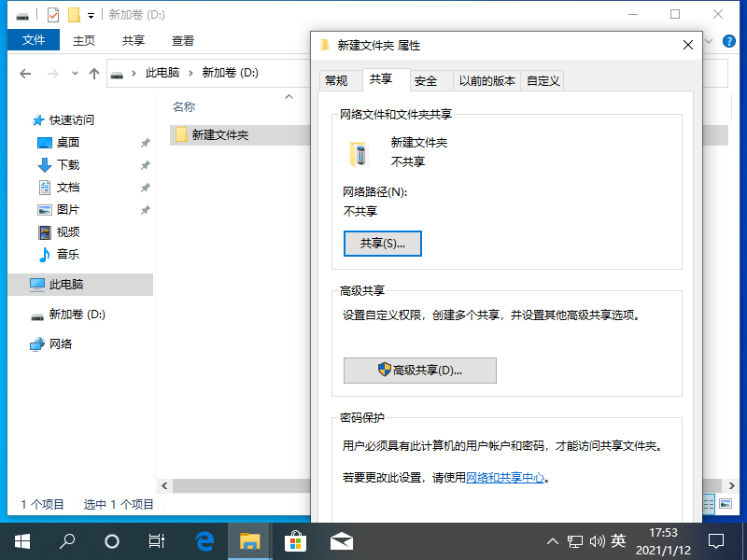The width and height of the screenshot is (747, 560).
Task: Click the back navigation arrow
Action: click(x=25, y=74)
